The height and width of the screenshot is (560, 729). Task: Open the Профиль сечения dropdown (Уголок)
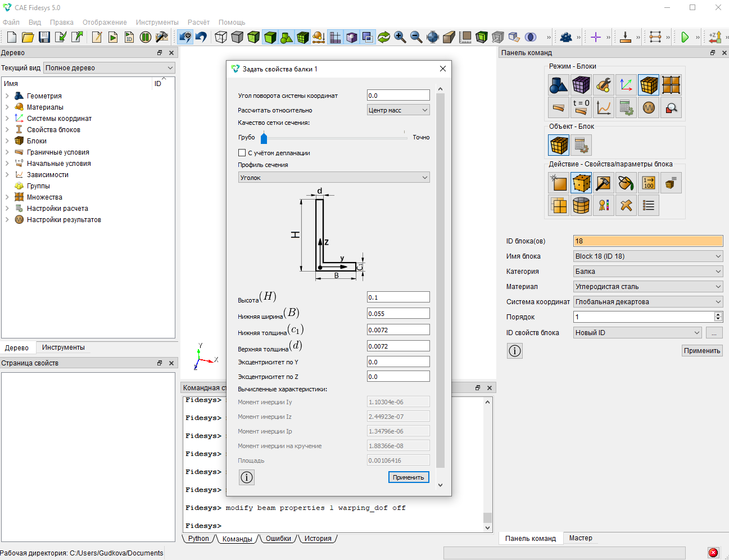click(x=334, y=178)
